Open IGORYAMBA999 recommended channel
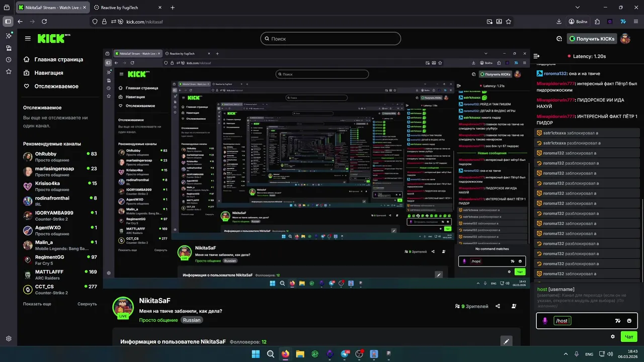 click(x=60, y=216)
